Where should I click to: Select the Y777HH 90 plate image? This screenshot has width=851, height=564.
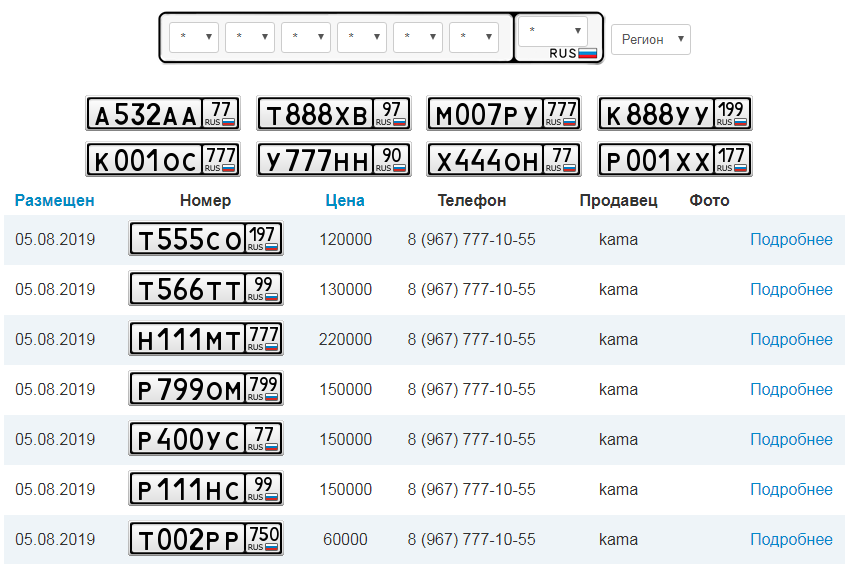(x=334, y=160)
